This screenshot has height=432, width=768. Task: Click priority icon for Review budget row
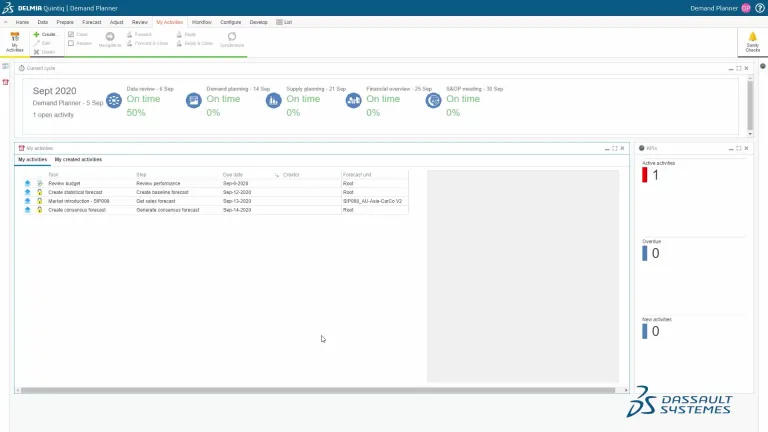pos(27,183)
